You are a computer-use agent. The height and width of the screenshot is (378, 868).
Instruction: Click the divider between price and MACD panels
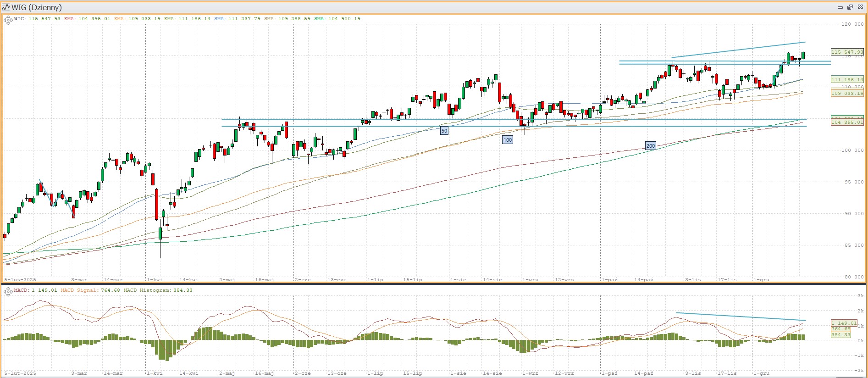[x=434, y=283]
